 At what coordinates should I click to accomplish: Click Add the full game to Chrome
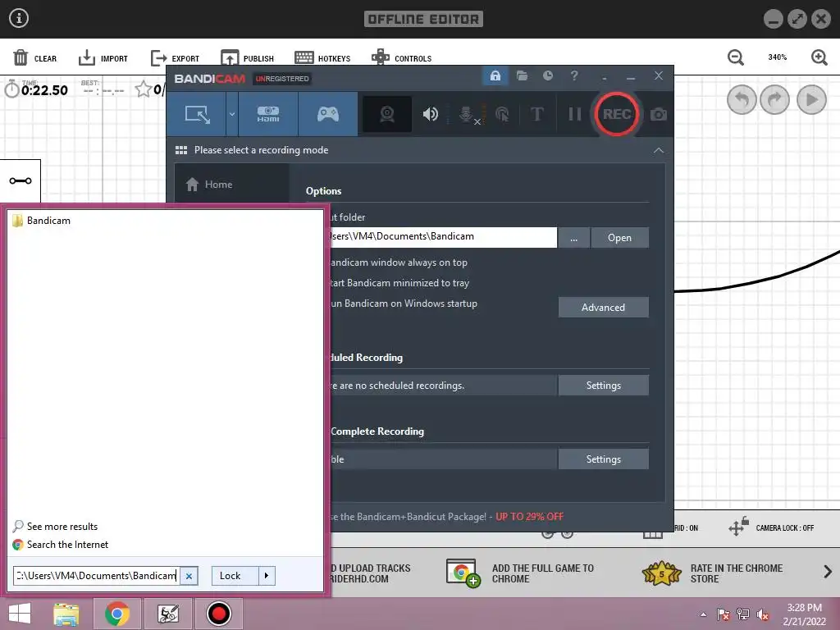pos(520,573)
